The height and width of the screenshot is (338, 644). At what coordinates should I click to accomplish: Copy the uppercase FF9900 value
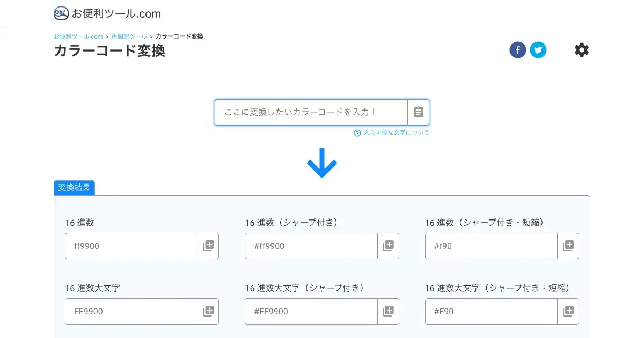[208, 312]
